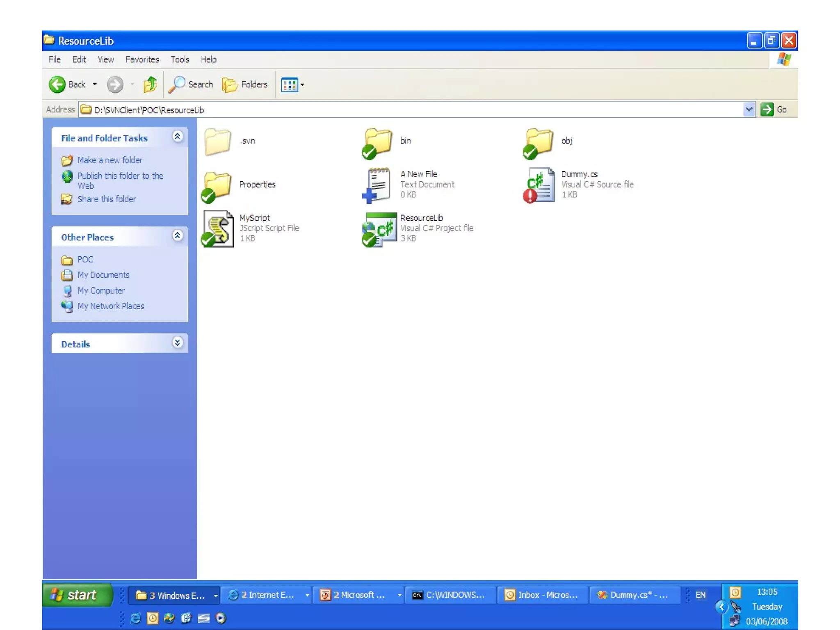Open the address bar dropdown arrow

[x=749, y=110]
